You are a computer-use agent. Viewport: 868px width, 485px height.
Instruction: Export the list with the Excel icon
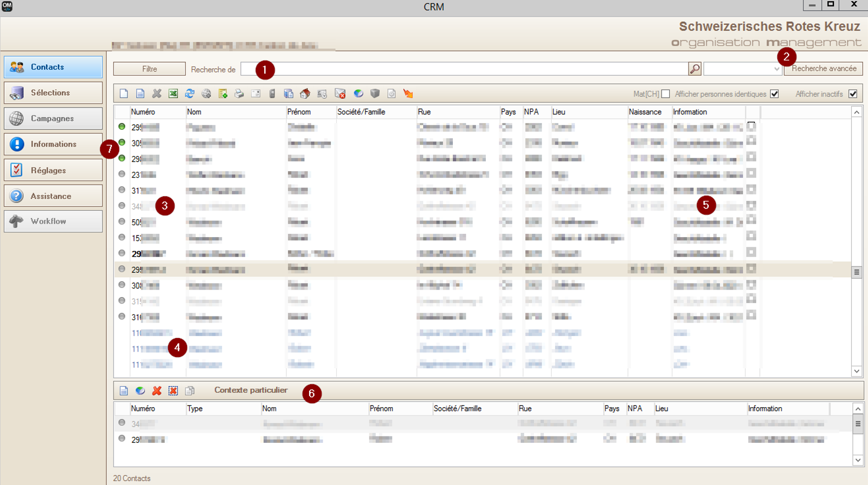(x=173, y=94)
